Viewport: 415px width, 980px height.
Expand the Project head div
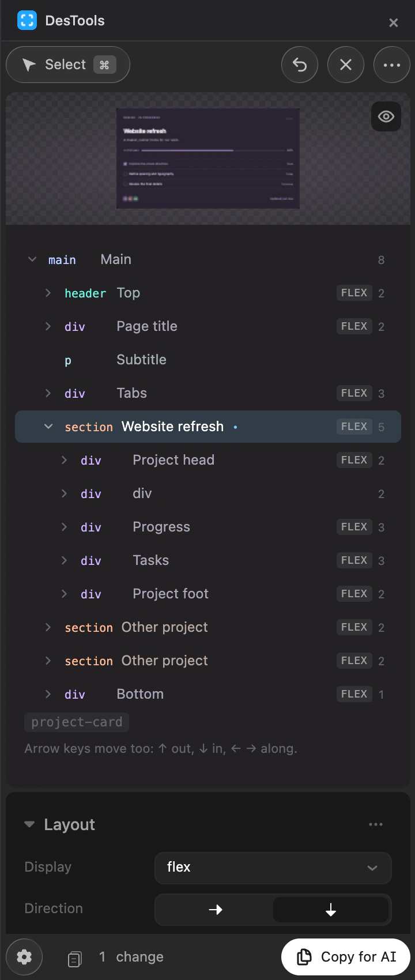point(65,461)
